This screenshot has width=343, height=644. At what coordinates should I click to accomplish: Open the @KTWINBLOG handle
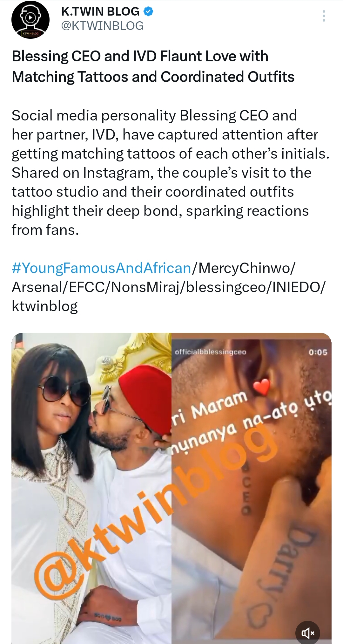(x=102, y=26)
